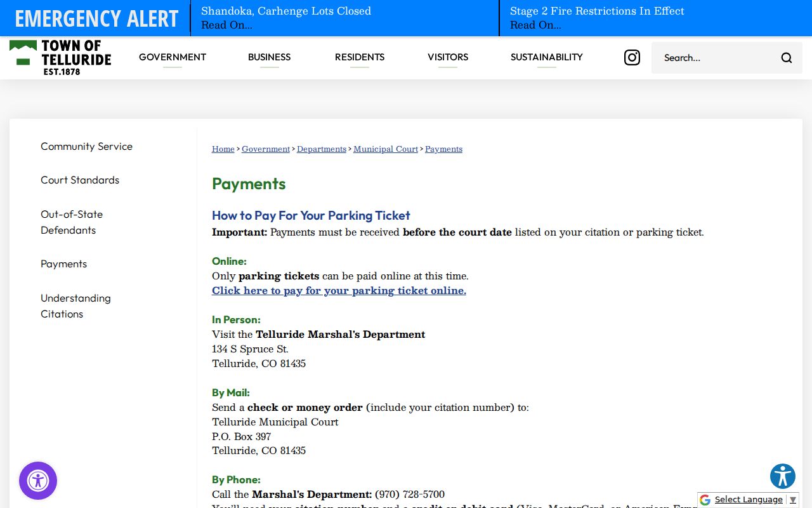The height and width of the screenshot is (508, 812).
Task: Open the Visitors menu
Action: [x=448, y=57]
